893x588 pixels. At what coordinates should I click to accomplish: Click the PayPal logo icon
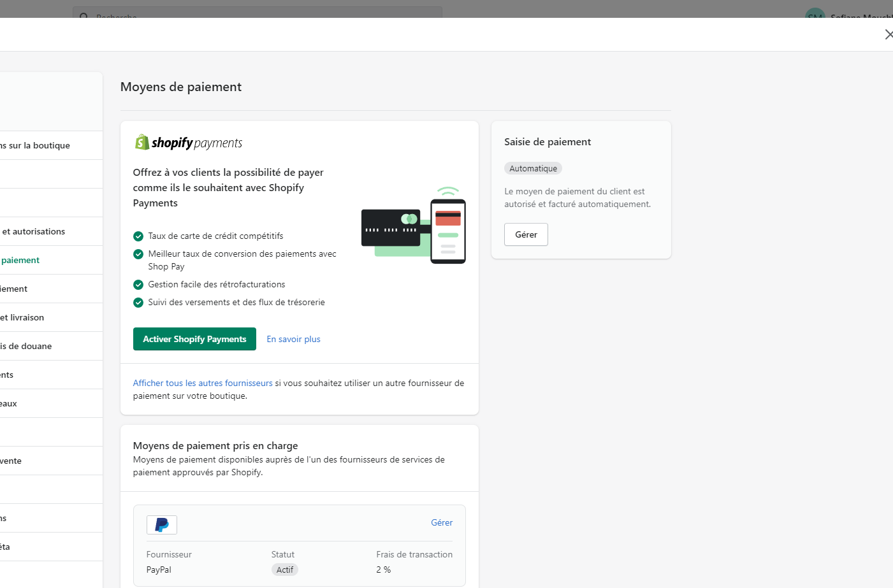pyautogui.click(x=162, y=525)
